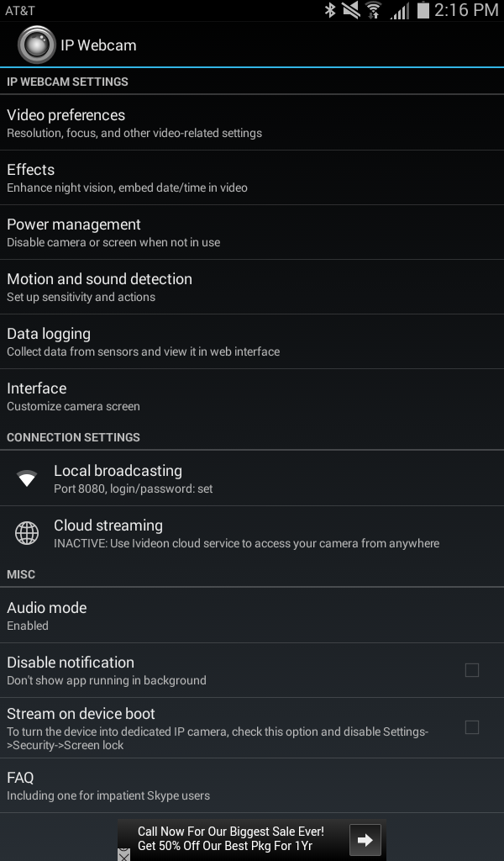Image resolution: width=504 pixels, height=861 pixels.
Task: Select Motion and sound detection
Action: pyautogui.click(x=252, y=288)
